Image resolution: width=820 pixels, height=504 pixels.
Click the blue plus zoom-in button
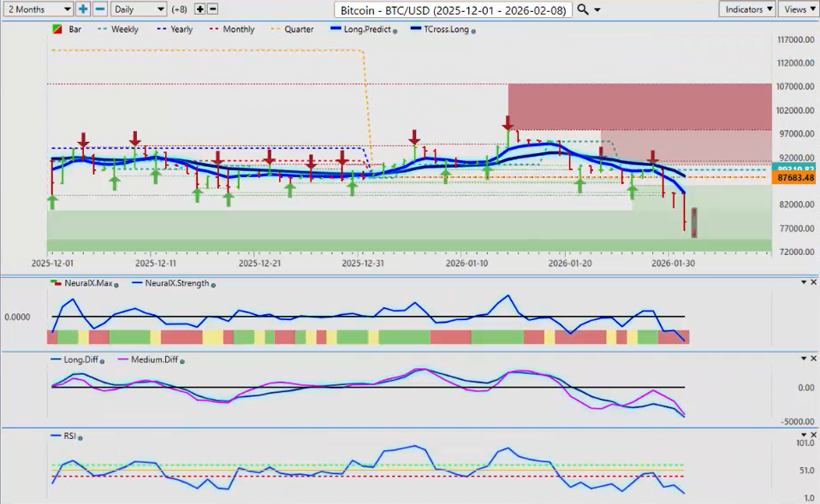(83, 9)
